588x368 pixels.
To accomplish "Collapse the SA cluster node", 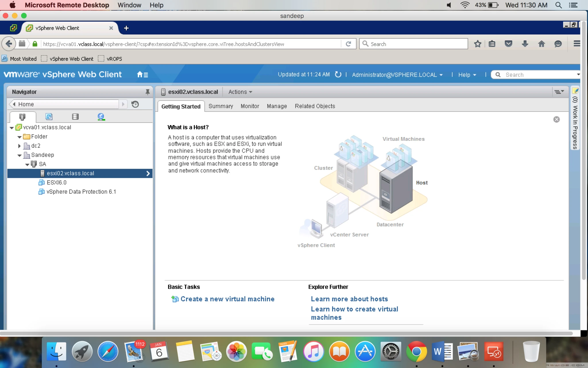I will (27, 164).
